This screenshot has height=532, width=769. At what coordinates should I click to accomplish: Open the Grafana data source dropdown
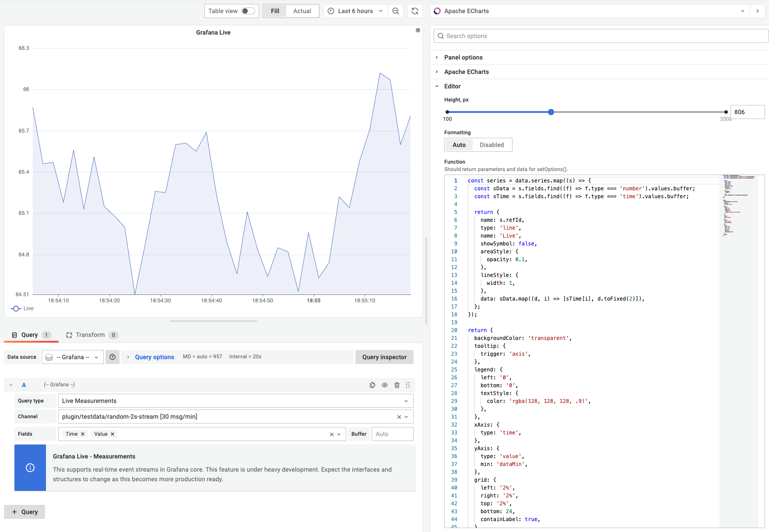pos(73,357)
